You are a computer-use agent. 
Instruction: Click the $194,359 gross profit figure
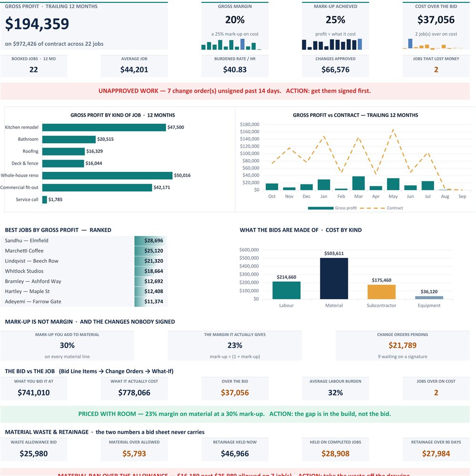(37, 24)
